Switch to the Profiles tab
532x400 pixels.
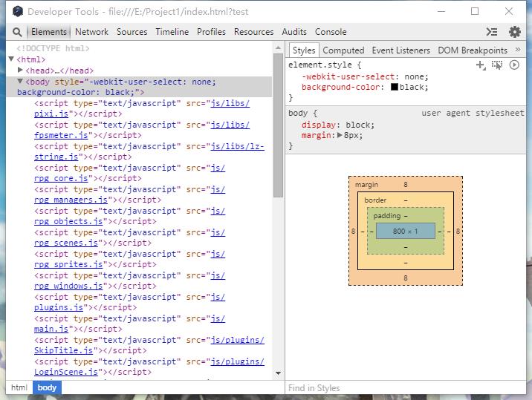[211, 32]
